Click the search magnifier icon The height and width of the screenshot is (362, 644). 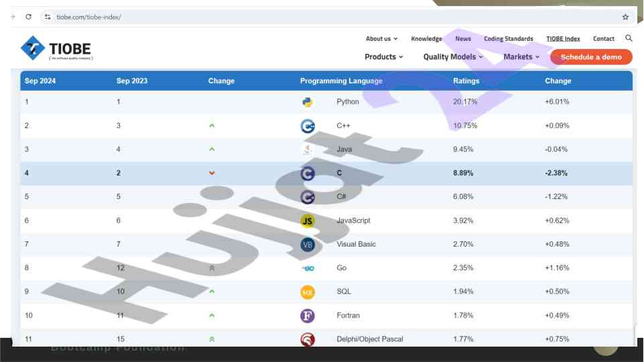click(629, 38)
